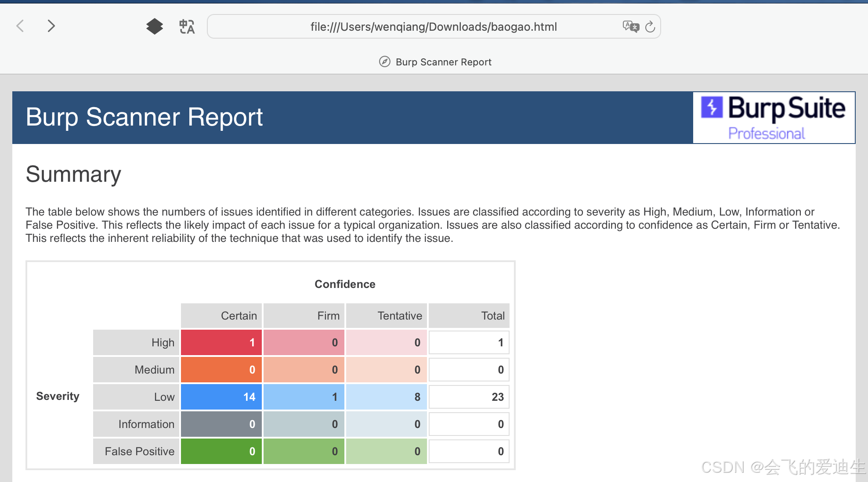Screen dimensions: 868x482
Task: Select the Burp Scanner Report tab
Action: [443, 62]
